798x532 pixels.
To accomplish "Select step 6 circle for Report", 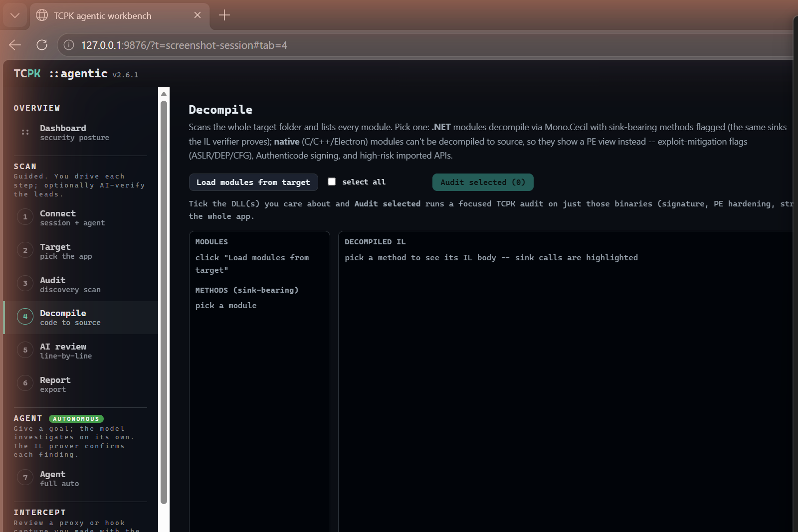I will [25, 383].
